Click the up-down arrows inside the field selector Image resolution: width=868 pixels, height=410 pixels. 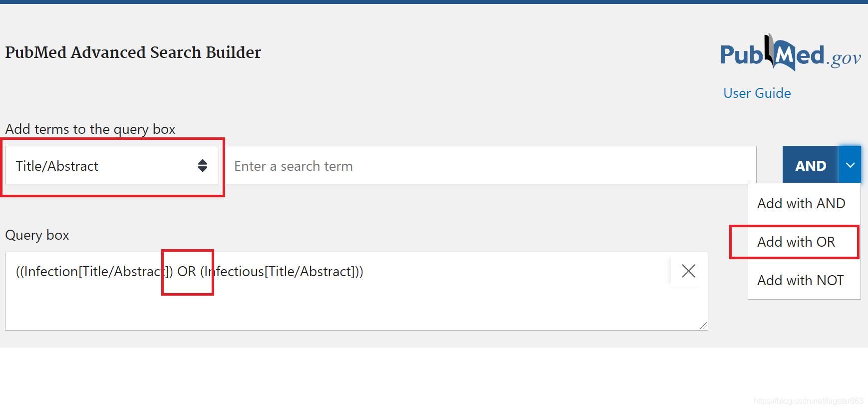[203, 165]
